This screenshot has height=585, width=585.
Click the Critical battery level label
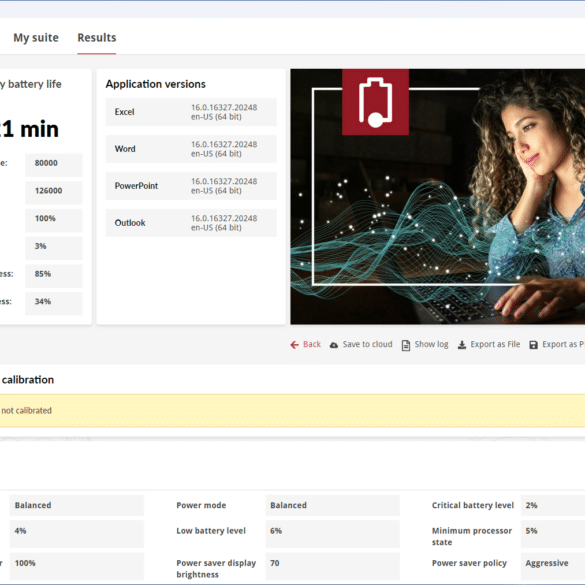coord(473,506)
